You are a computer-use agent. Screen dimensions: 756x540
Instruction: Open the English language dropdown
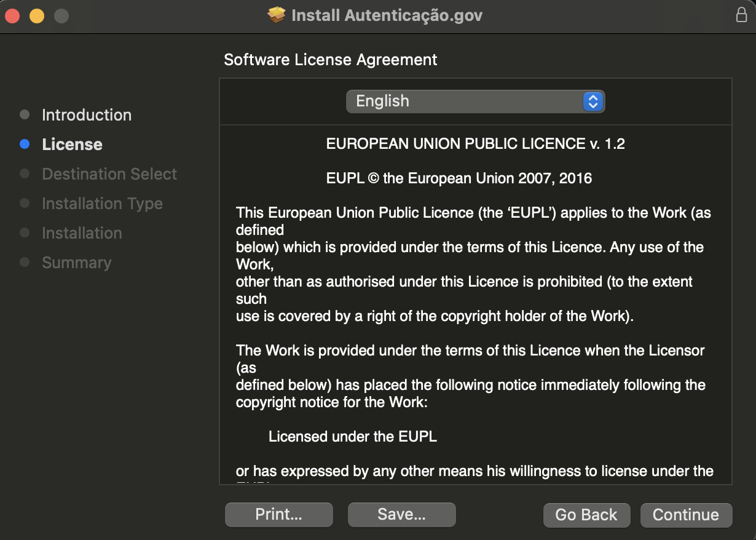(x=474, y=101)
